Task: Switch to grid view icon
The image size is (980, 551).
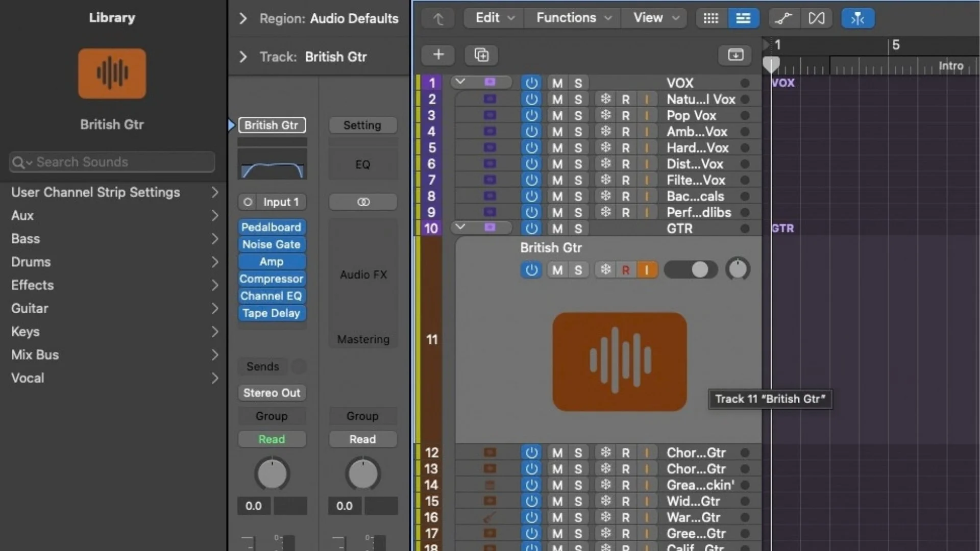Action: 711,18
